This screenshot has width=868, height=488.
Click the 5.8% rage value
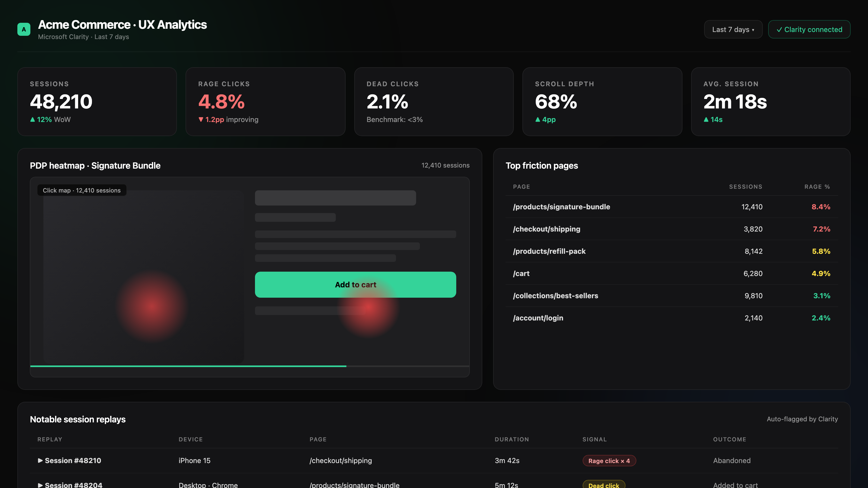click(x=821, y=251)
